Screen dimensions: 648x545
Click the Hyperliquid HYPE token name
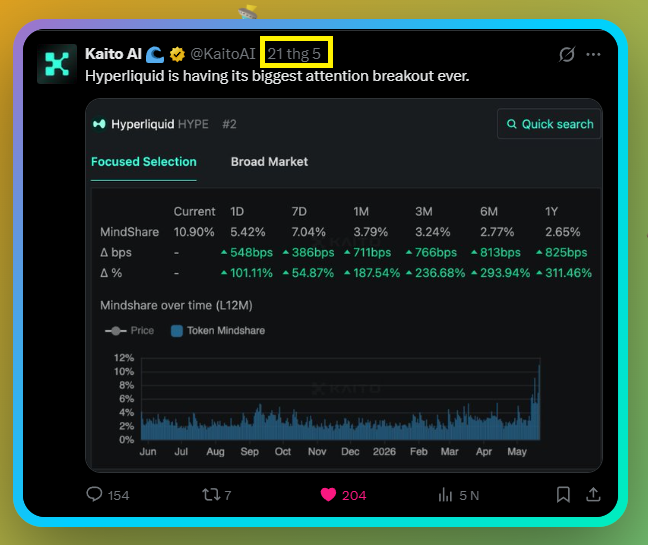160,124
